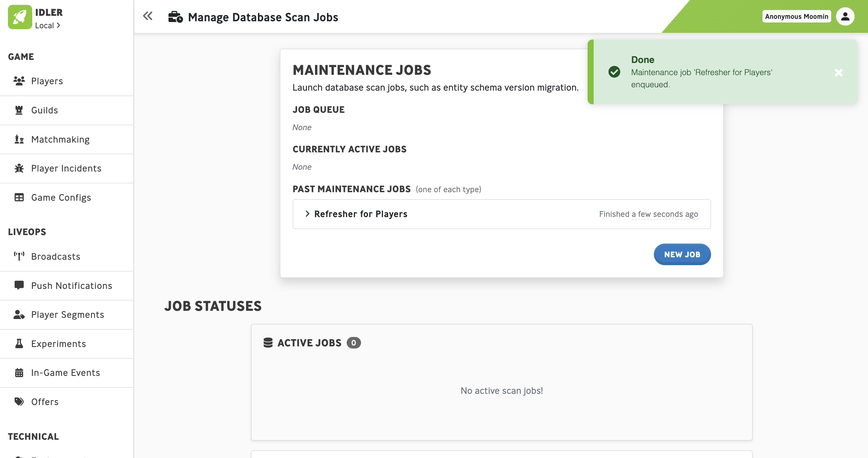Click the Active Jobs count badge
This screenshot has width=868, height=458.
coord(353,343)
